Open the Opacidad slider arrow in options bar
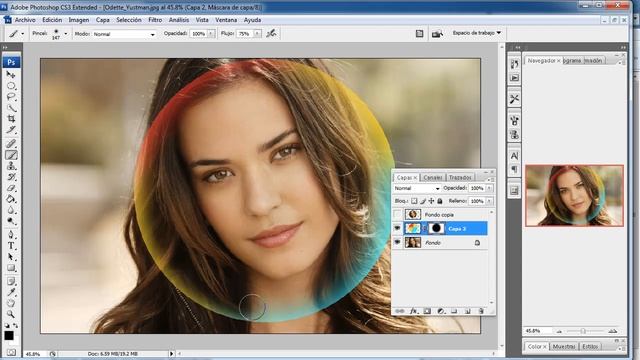 tap(211, 34)
